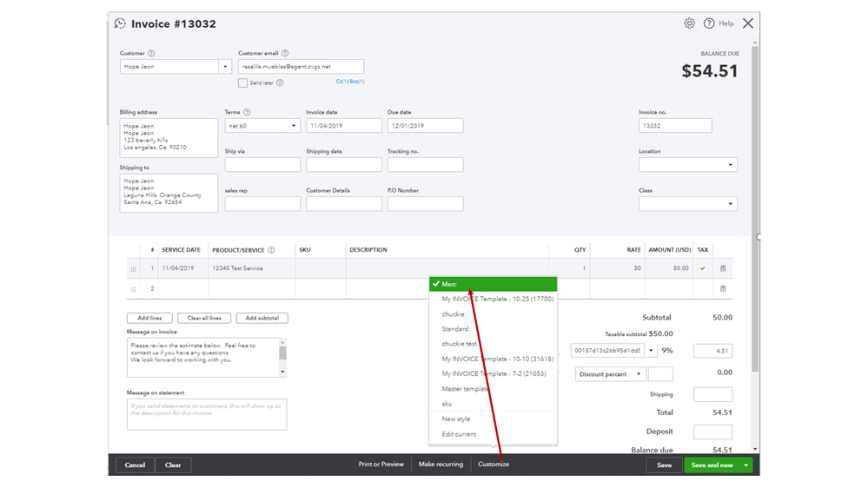The image size is (868, 488).
Task: Click the Product/Service help icon
Action: pos(271,250)
